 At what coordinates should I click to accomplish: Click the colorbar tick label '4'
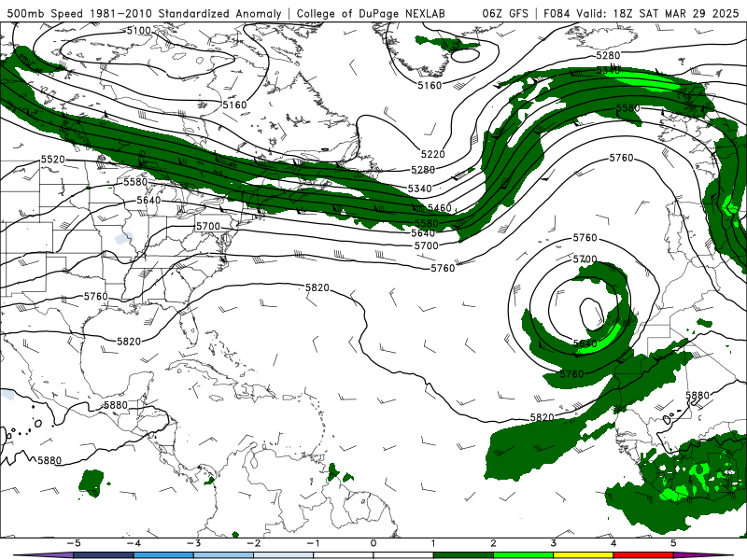click(x=613, y=543)
